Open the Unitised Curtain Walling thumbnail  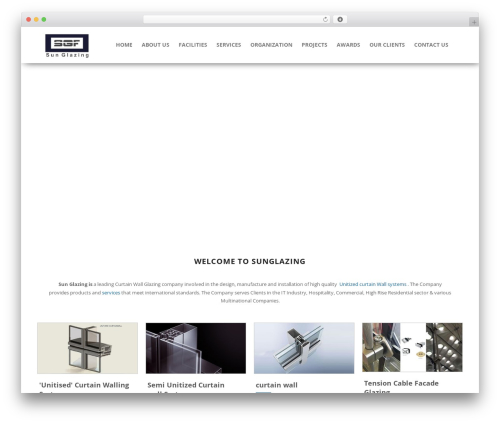pos(87,348)
